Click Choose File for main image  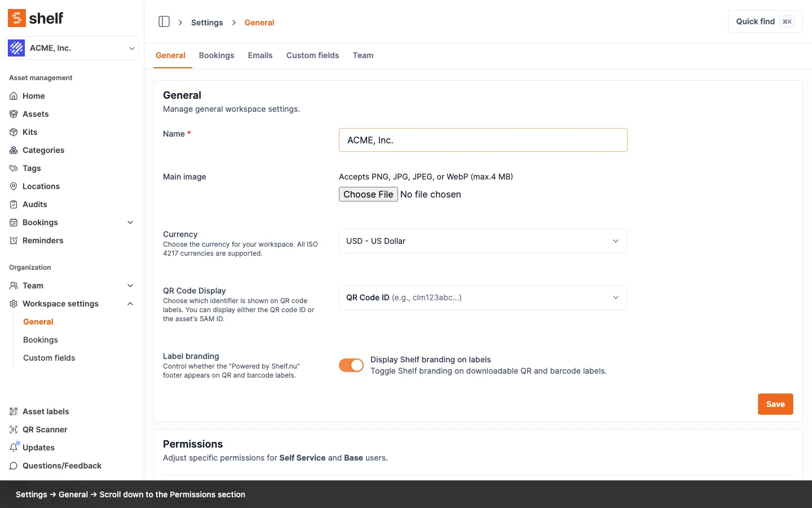[x=368, y=194]
